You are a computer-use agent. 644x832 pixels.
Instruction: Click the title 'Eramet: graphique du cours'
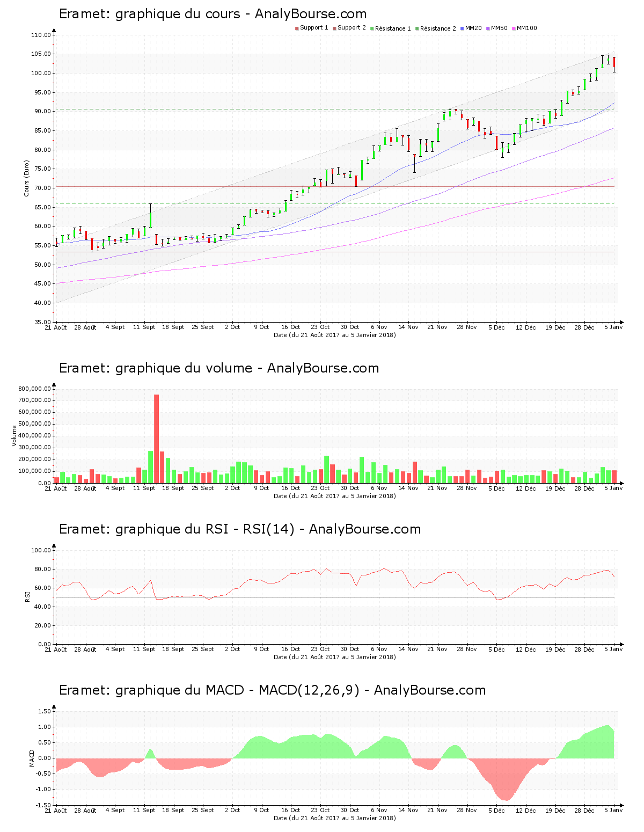point(150,14)
